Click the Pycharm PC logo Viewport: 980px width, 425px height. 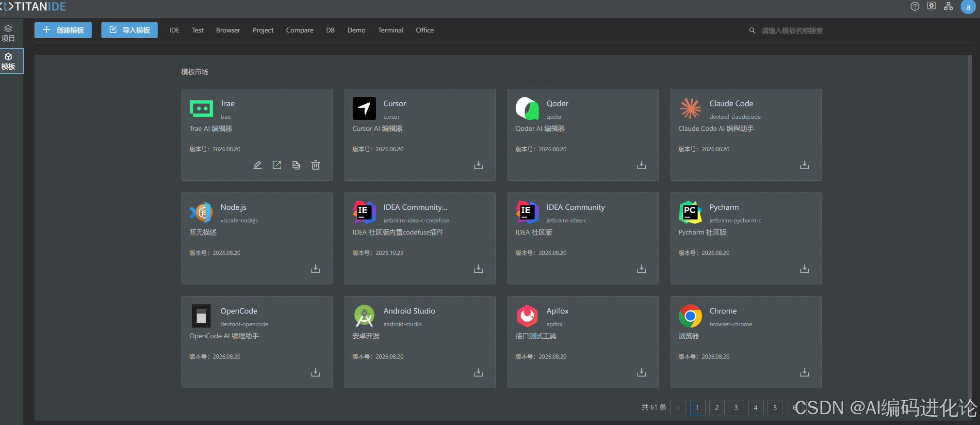[x=690, y=212]
